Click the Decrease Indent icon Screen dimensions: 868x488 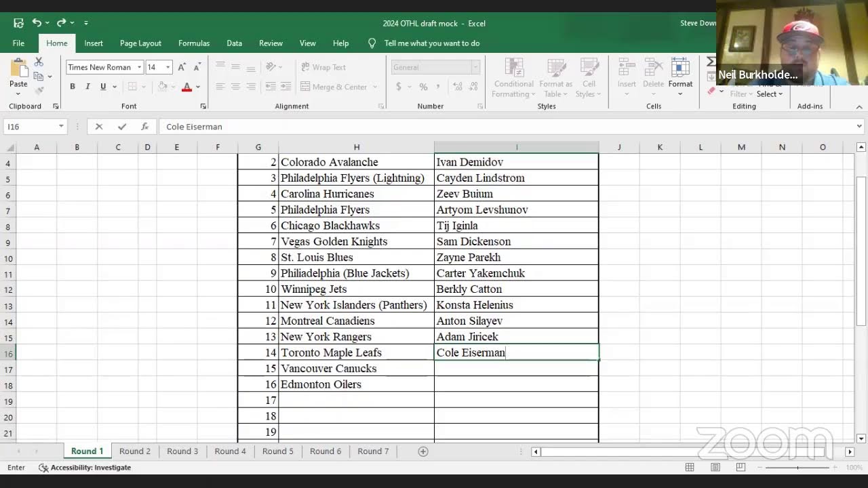271,87
